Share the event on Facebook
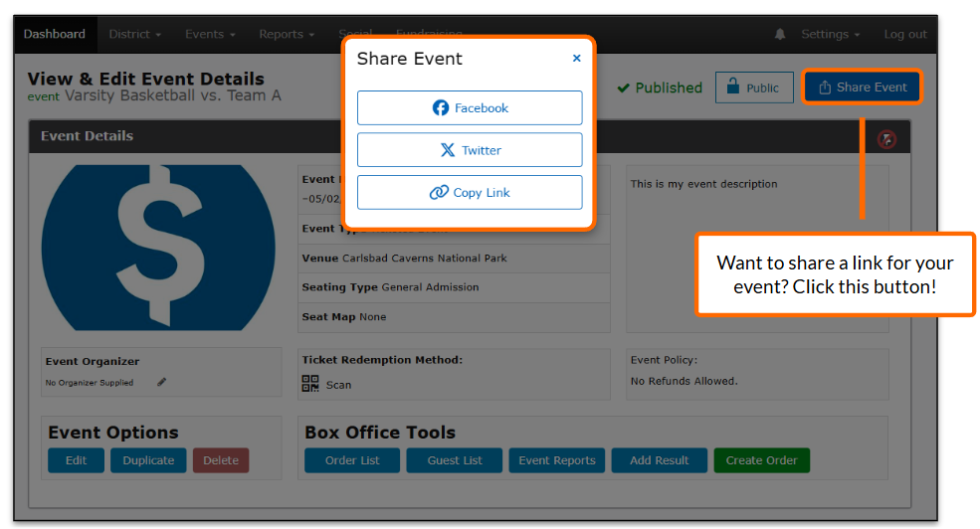Screen dimensions: 980x529 pyautogui.click(x=470, y=108)
